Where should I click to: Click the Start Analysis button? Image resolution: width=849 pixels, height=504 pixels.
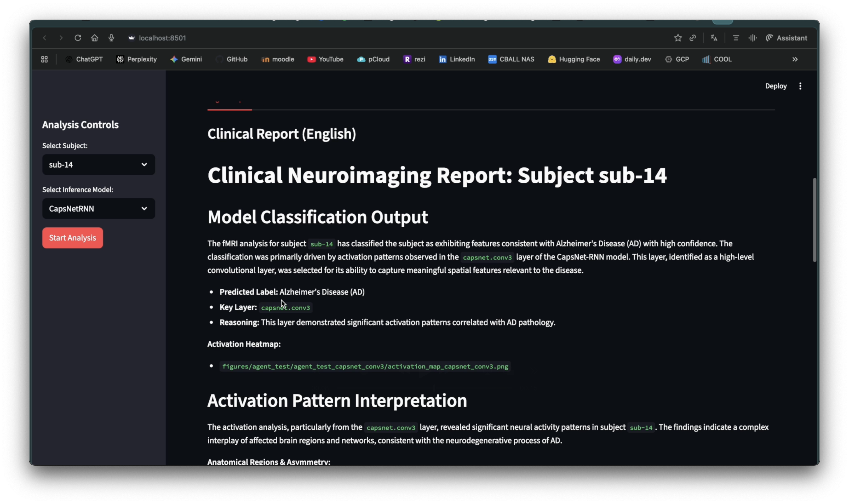click(72, 238)
